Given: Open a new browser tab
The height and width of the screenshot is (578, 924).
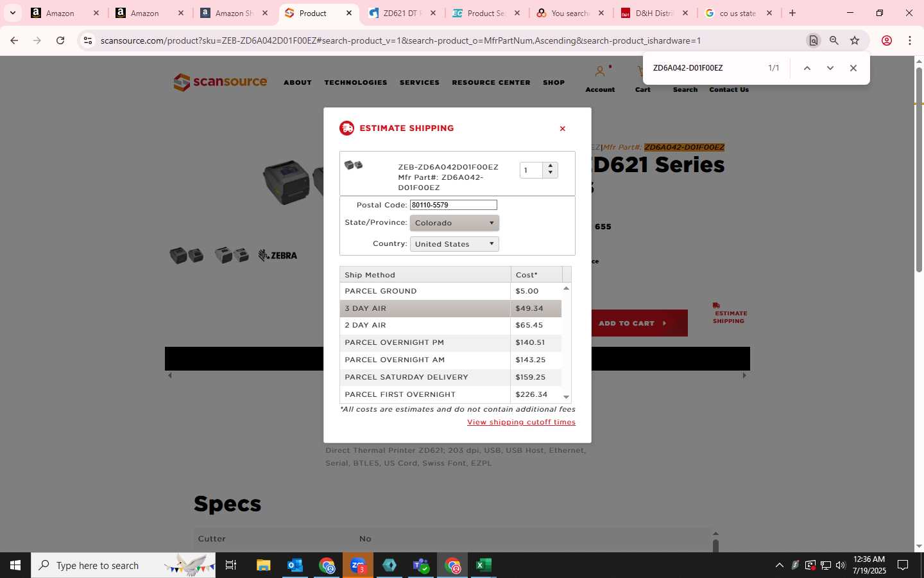Looking at the screenshot, I should (792, 13).
